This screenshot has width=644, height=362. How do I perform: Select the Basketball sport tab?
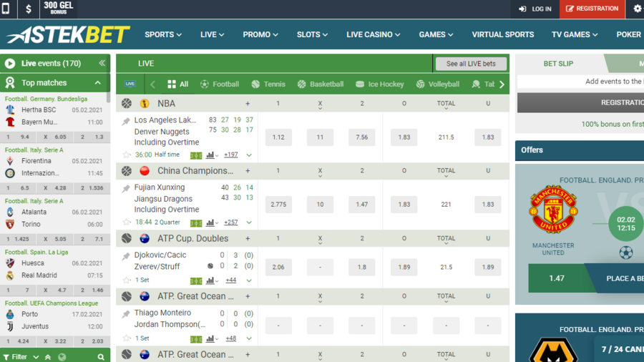(x=321, y=84)
